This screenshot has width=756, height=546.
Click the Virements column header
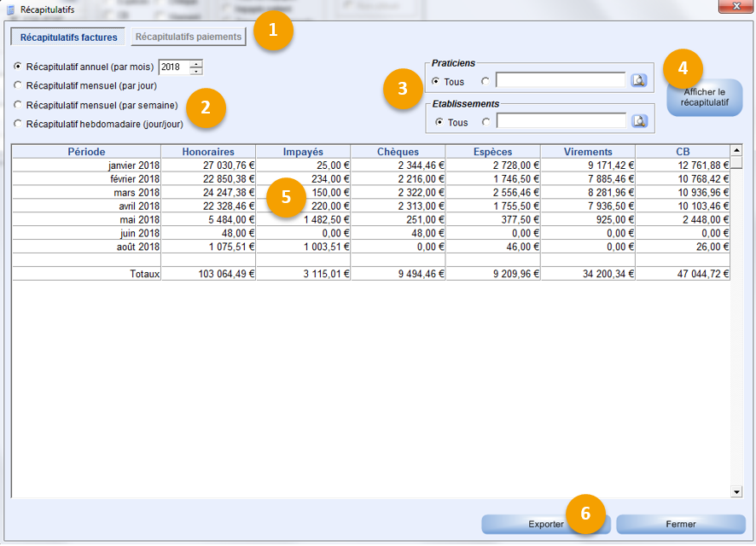[x=588, y=152]
